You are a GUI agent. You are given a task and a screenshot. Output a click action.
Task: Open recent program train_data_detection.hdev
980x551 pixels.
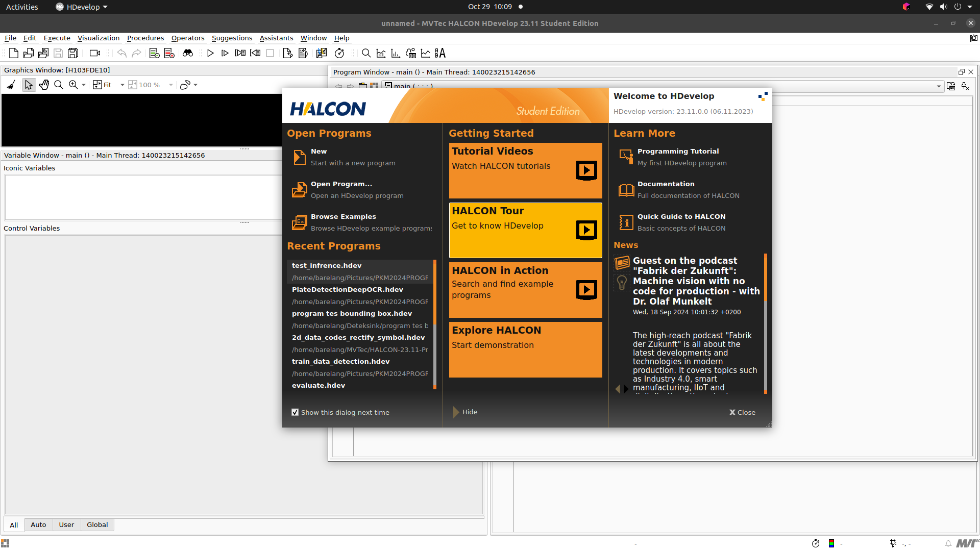[x=360, y=367]
